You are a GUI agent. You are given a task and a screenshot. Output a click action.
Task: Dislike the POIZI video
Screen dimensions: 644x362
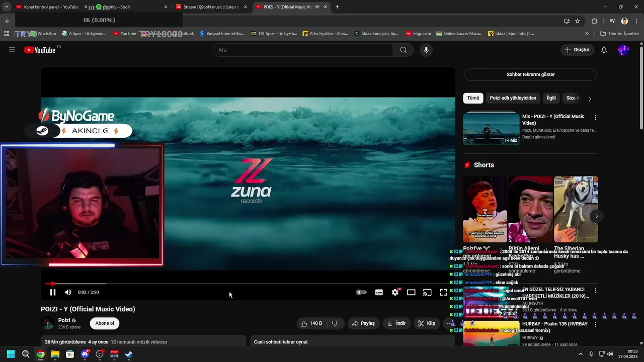click(x=336, y=323)
